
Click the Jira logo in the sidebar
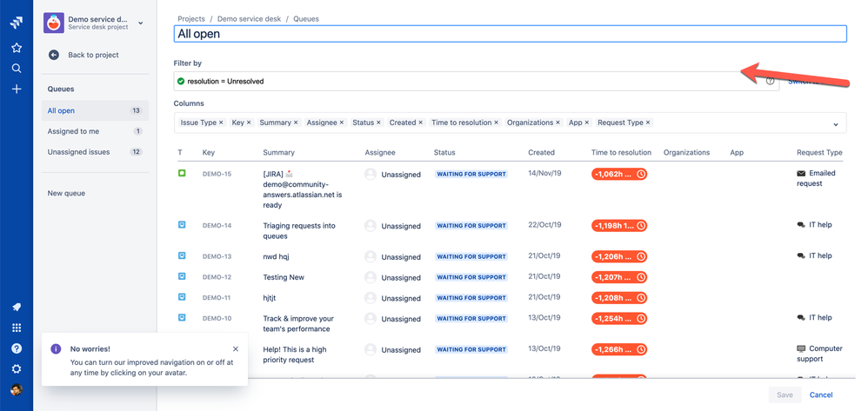(x=17, y=23)
